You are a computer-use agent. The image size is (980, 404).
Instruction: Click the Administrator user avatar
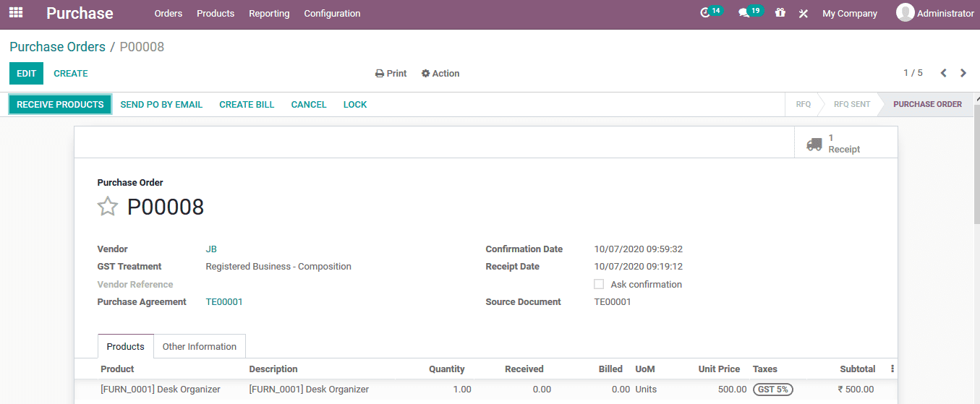click(905, 13)
